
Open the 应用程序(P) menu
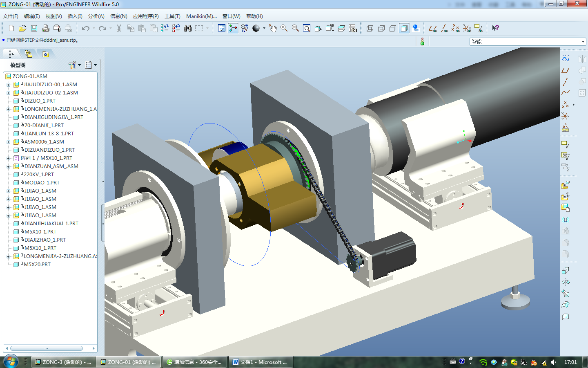tap(145, 16)
